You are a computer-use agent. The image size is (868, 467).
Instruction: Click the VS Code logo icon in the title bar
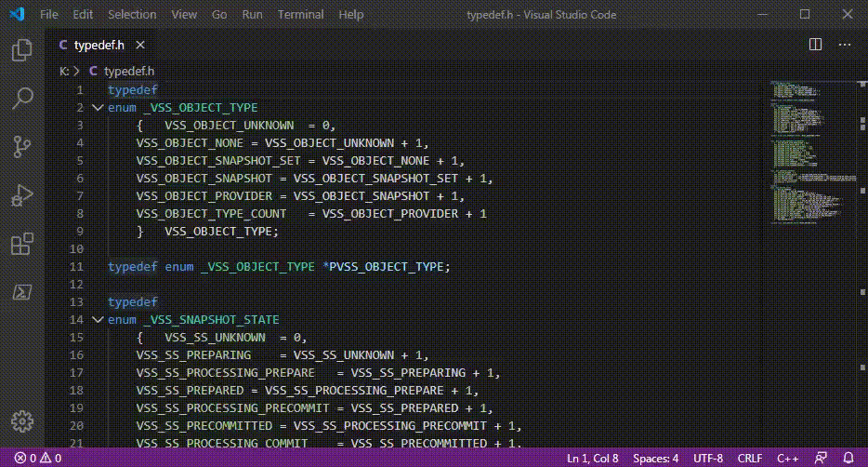[17, 14]
